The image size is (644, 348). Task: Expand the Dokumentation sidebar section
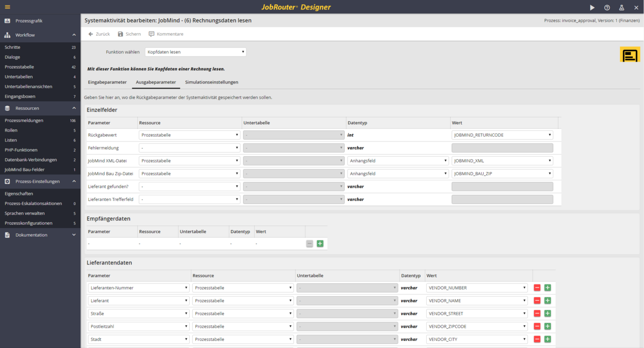tap(74, 235)
